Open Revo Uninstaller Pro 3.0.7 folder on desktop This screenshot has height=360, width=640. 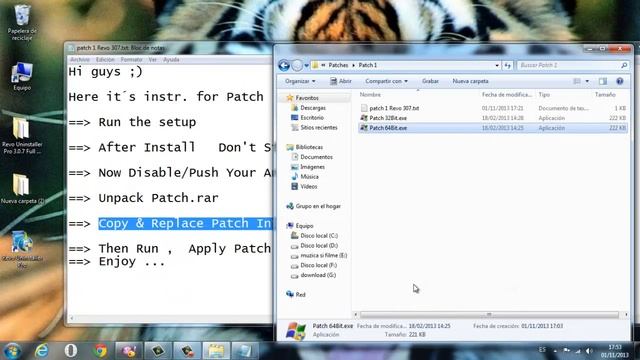click(22, 136)
